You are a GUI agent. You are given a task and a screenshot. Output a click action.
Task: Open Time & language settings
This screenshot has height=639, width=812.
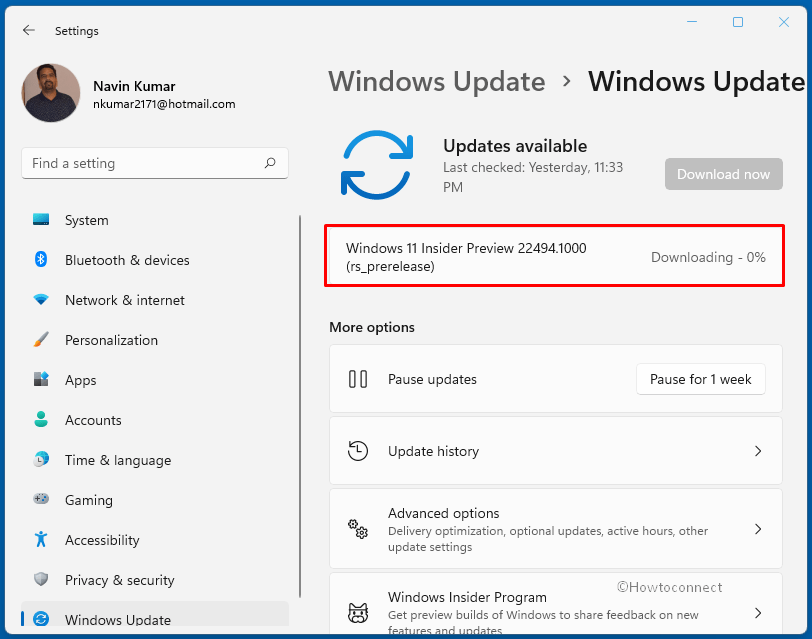click(x=155, y=460)
